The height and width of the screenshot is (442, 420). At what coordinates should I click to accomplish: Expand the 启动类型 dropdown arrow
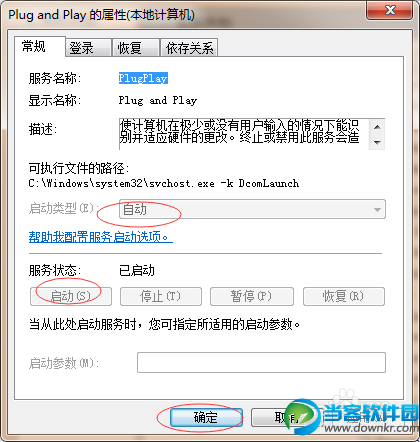click(377, 209)
